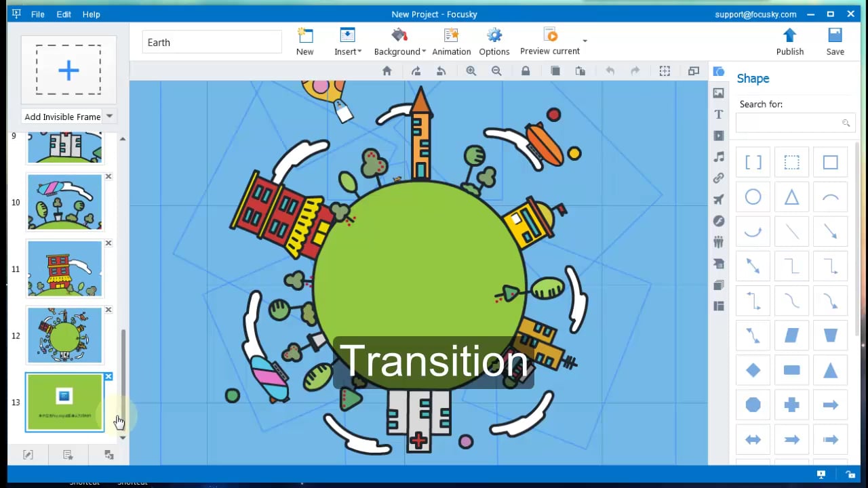The height and width of the screenshot is (488, 868).
Task: Open the layout template icon in sidebar
Action: 719,306
